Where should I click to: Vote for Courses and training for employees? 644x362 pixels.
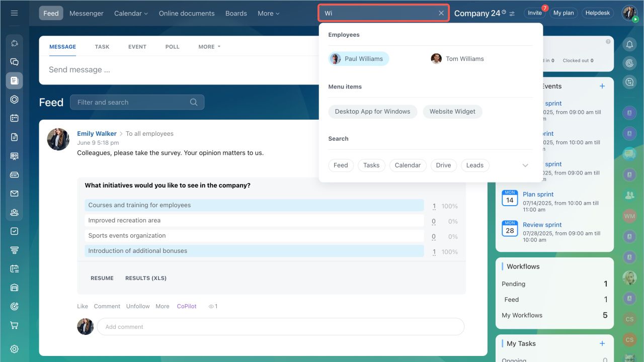254,205
